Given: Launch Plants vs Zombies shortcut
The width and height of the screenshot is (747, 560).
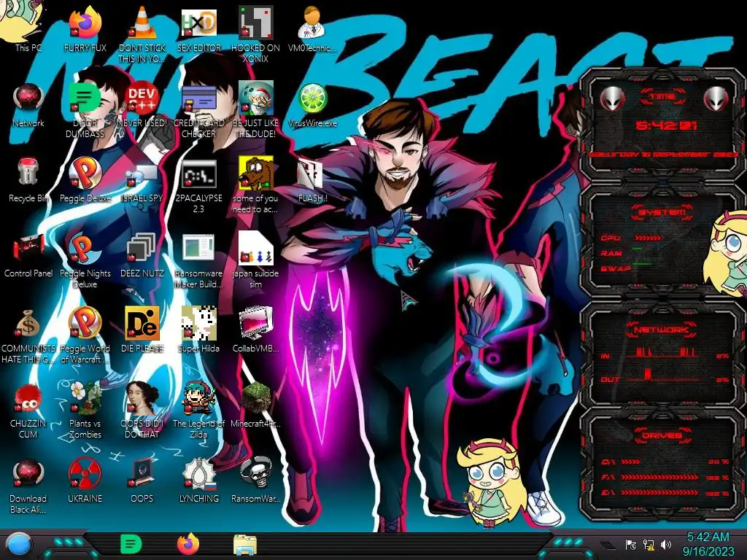Looking at the screenshot, I should pyautogui.click(x=85, y=410).
